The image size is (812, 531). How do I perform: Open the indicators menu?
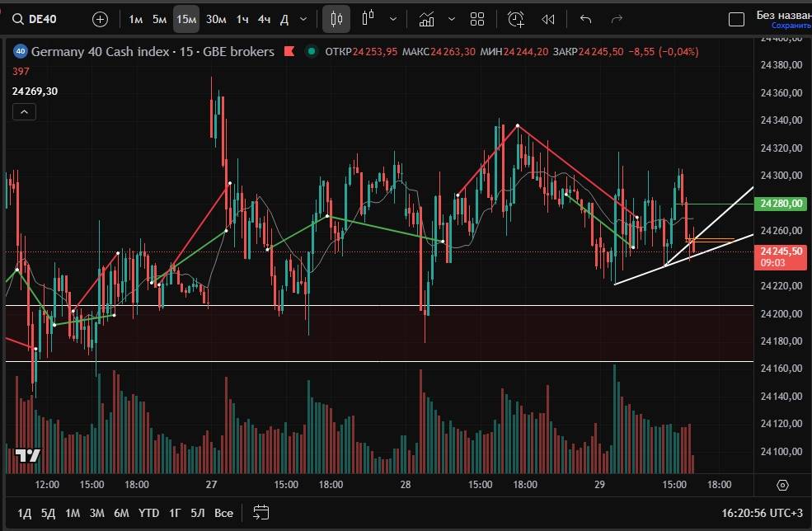click(x=427, y=19)
